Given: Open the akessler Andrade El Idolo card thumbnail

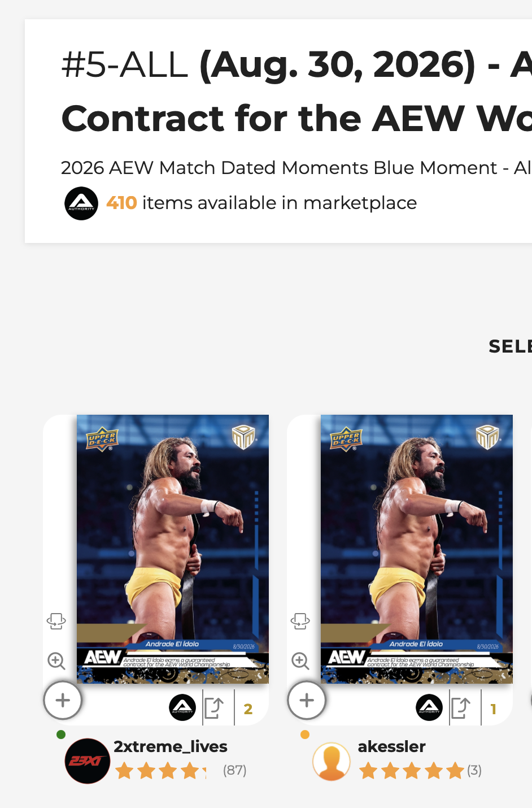Looking at the screenshot, I should (417, 549).
